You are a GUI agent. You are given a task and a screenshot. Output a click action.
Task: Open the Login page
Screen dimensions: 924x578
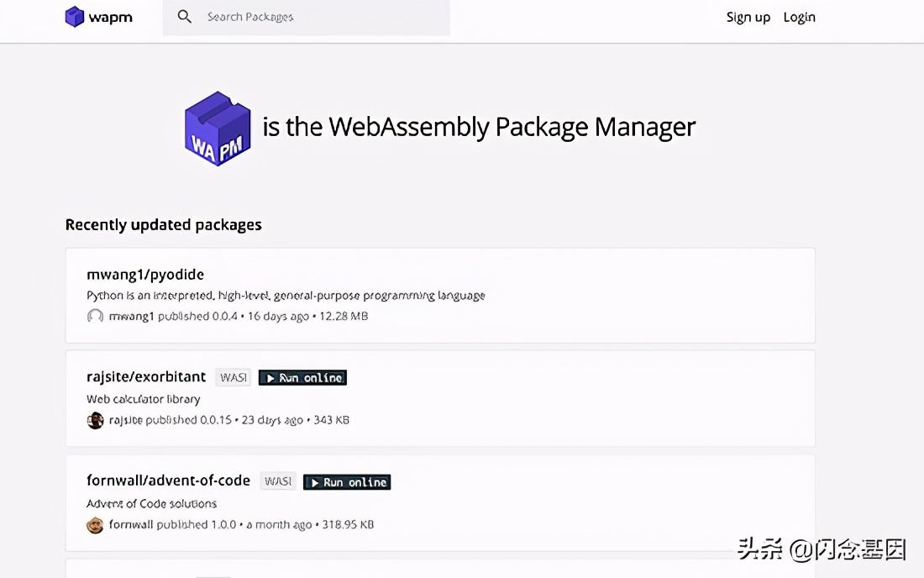click(799, 17)
